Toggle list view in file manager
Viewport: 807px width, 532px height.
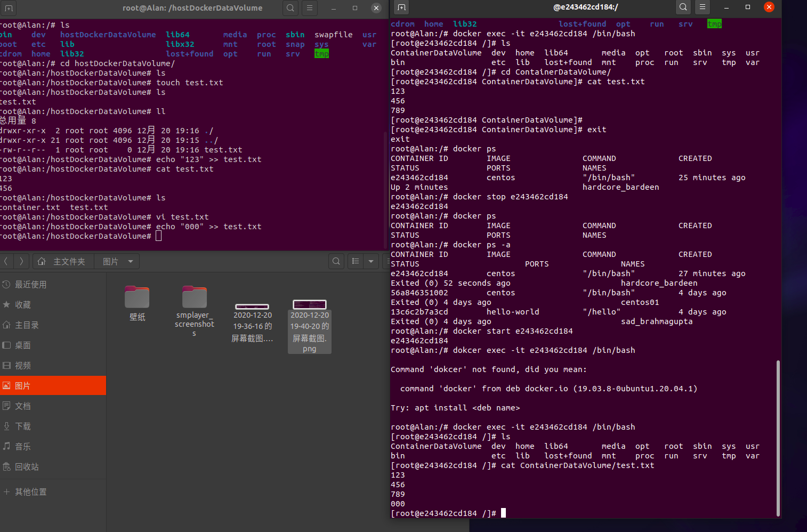(x=356, y=261)
